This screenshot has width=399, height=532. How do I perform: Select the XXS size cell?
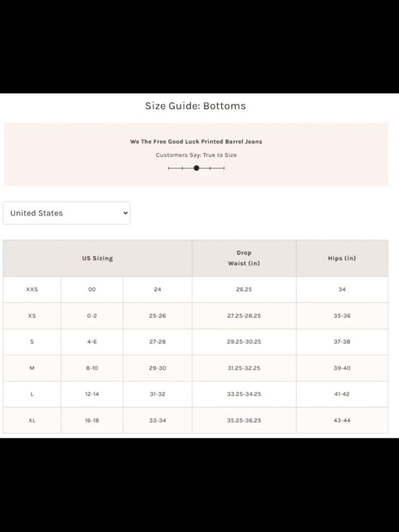pyautogui.click(x=32, y=289)
